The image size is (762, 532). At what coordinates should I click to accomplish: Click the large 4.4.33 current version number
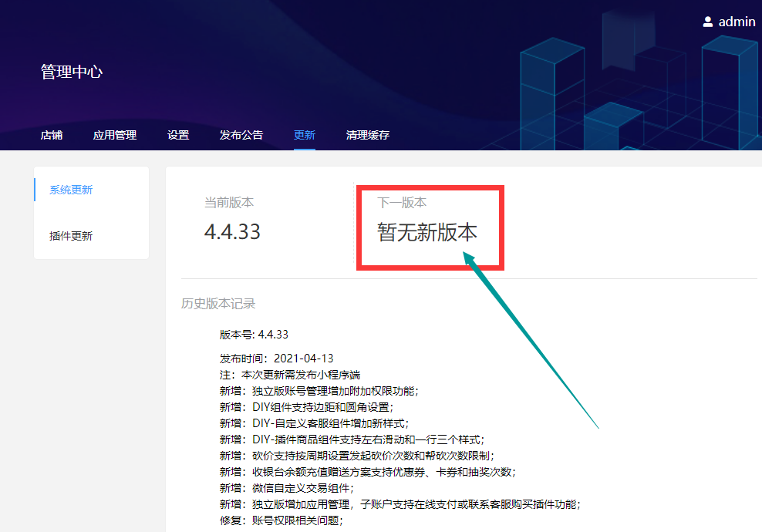(x=232, y=231)
